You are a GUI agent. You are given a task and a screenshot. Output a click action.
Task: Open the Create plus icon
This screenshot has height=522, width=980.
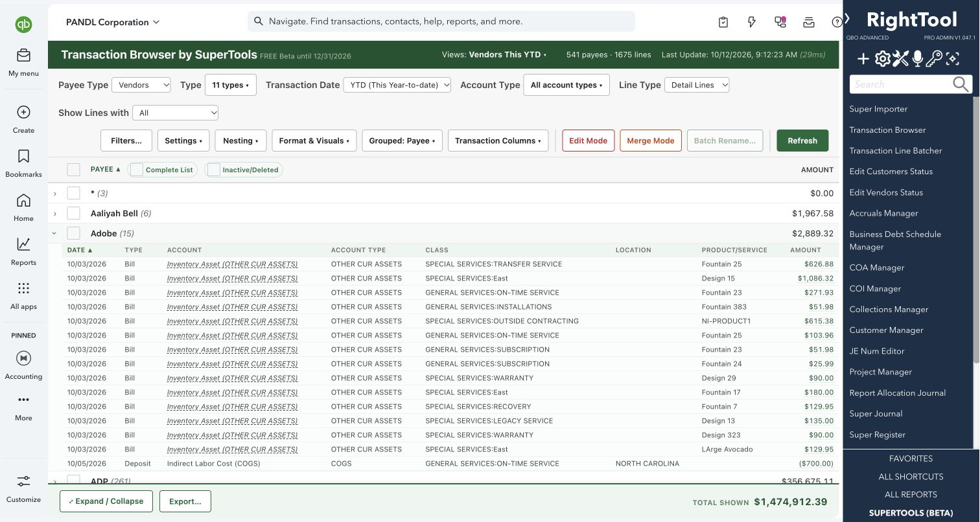click(23, 112)
